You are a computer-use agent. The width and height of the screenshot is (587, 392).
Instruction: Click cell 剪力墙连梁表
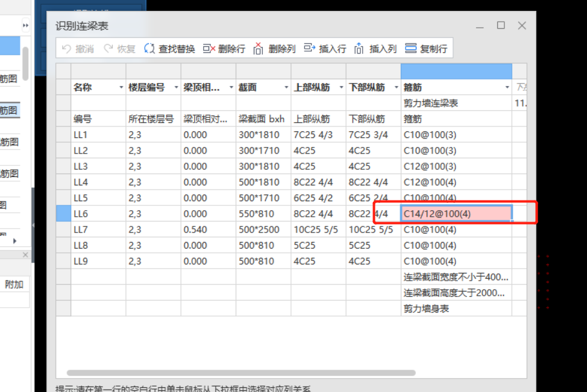coord(456,103)
